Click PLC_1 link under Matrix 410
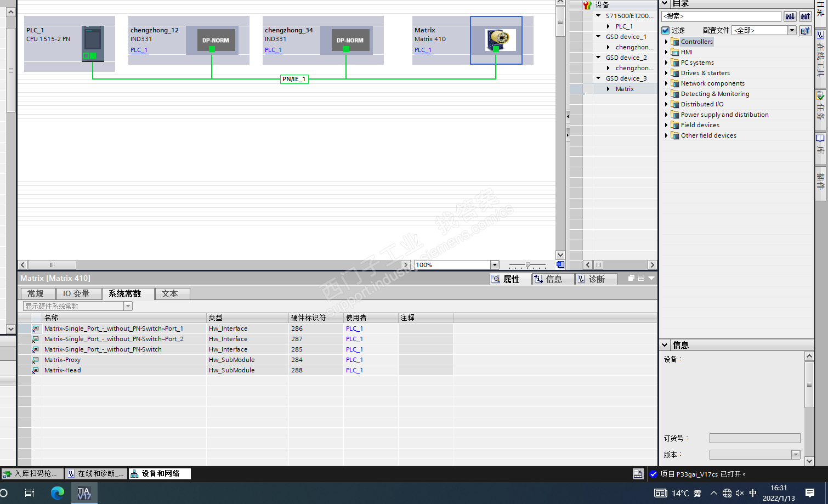The width and height of the screenshot is (828, 504). (423, 50)
